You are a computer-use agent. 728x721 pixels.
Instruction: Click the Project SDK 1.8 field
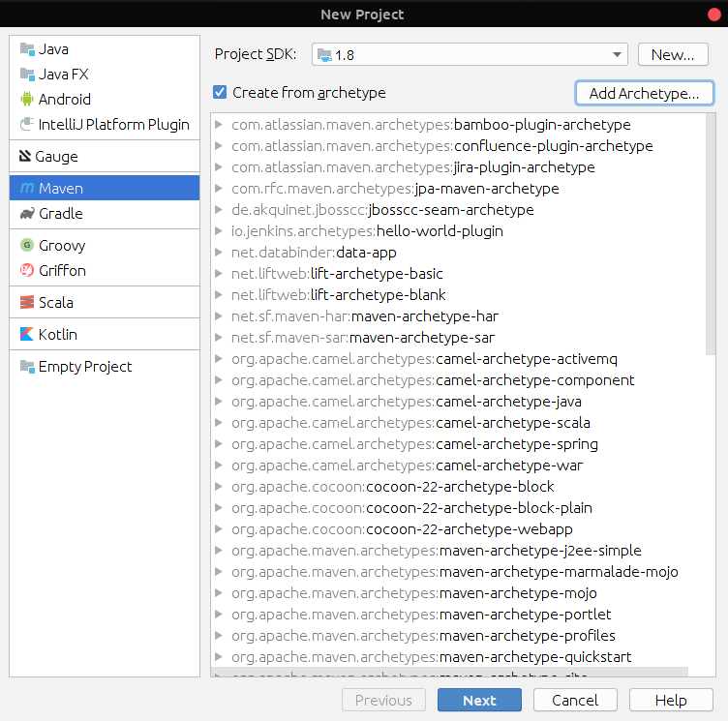tap(470, 55)
